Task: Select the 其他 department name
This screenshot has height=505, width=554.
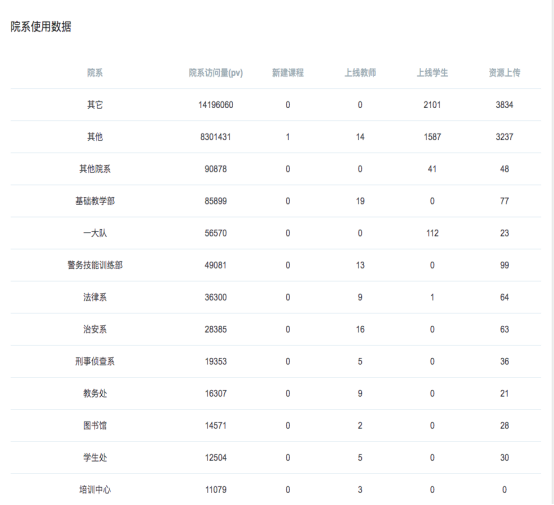Action: [x=95, y=137]
